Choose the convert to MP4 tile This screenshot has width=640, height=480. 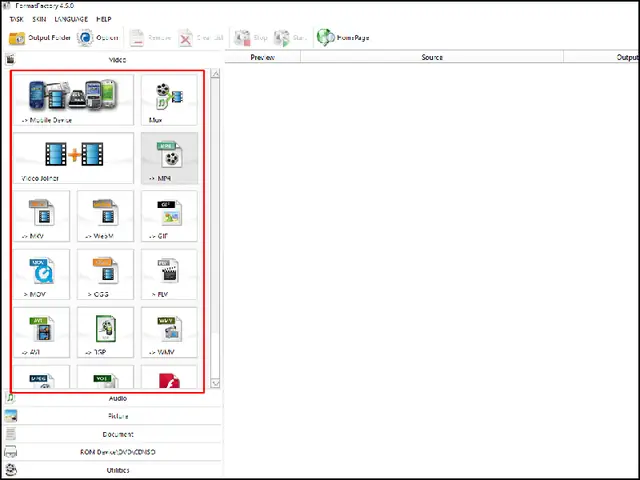pos(169,158)
